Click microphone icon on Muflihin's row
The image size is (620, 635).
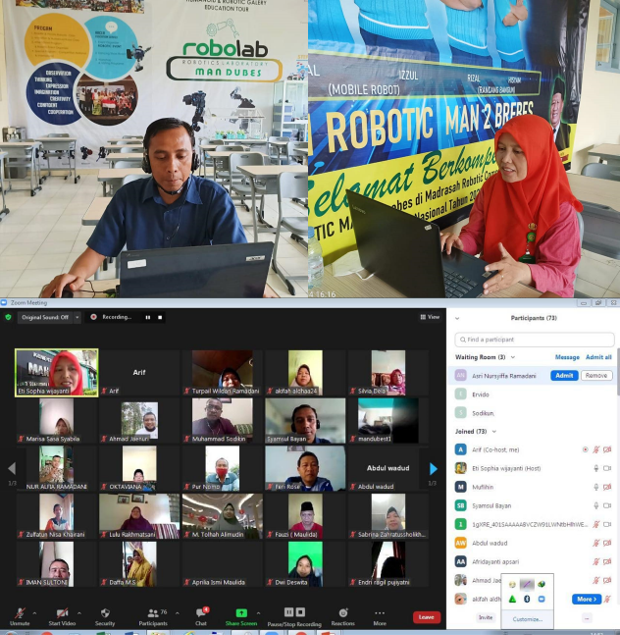tap(596, 487)
